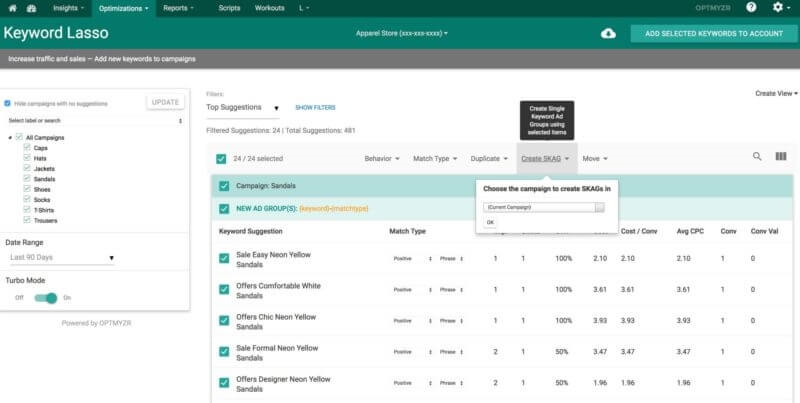The image size is (800, 403).
Task: Go to Scripts
Action: click(229, 8)
